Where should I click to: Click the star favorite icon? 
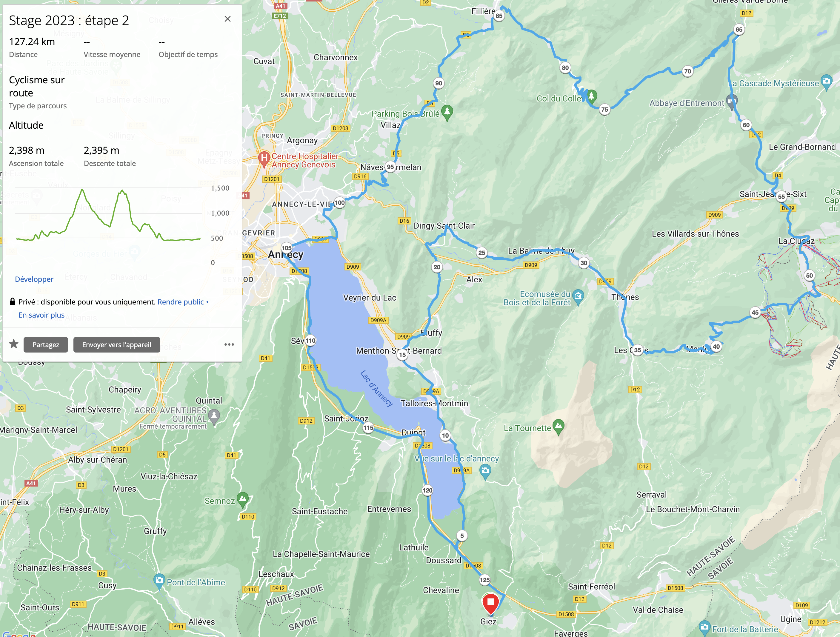pyautogui.click(x=14, y=344)
